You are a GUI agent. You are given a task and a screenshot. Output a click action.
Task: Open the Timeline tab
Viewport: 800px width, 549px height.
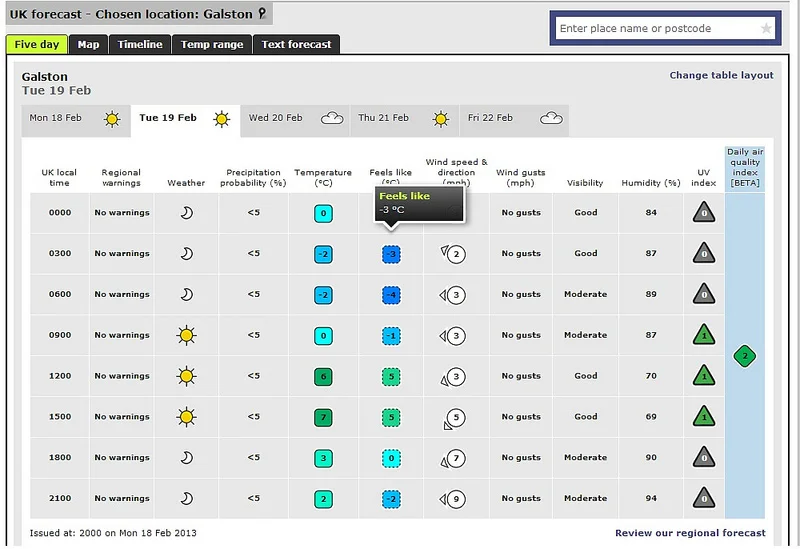coord(140,44)
